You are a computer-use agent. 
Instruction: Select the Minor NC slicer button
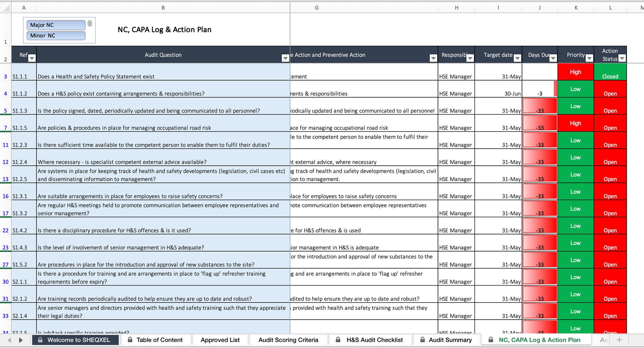pos(56,36)
